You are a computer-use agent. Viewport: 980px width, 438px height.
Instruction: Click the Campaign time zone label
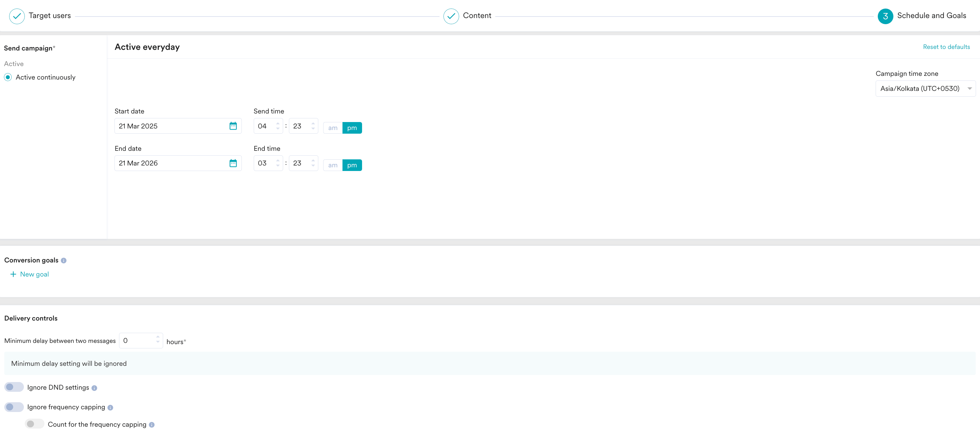coord(907,74)
